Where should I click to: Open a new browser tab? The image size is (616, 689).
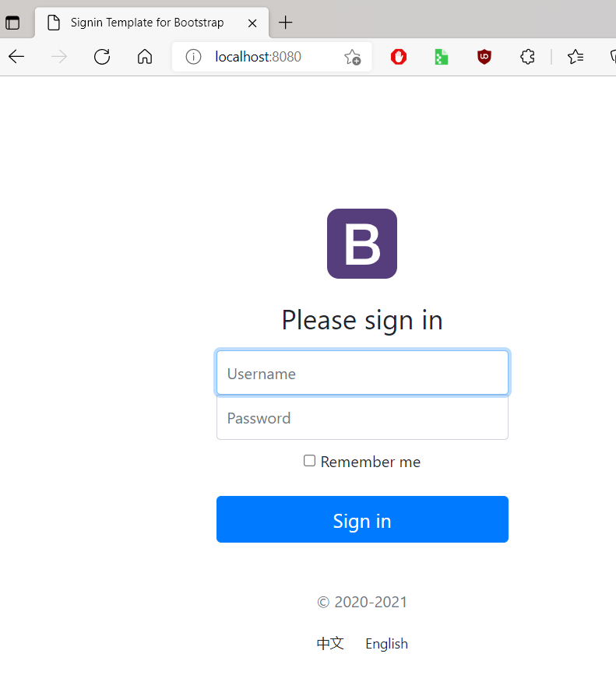pyautogui.click(x=286, y=23)
